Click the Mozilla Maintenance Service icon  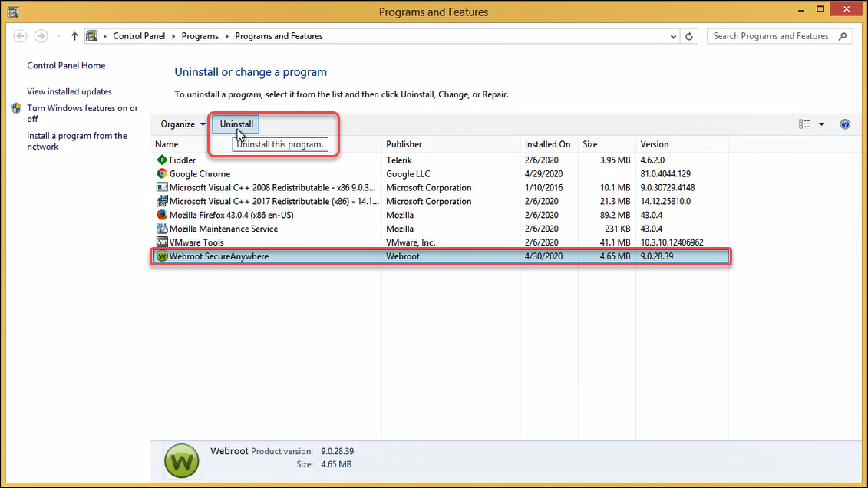pyautogui.click(x=162, y=229)
